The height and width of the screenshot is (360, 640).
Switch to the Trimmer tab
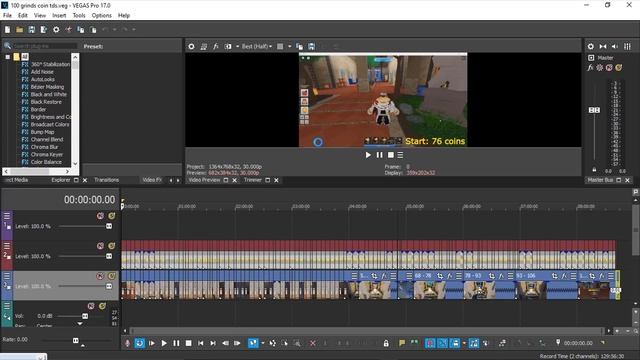click(x=253, y=180)
